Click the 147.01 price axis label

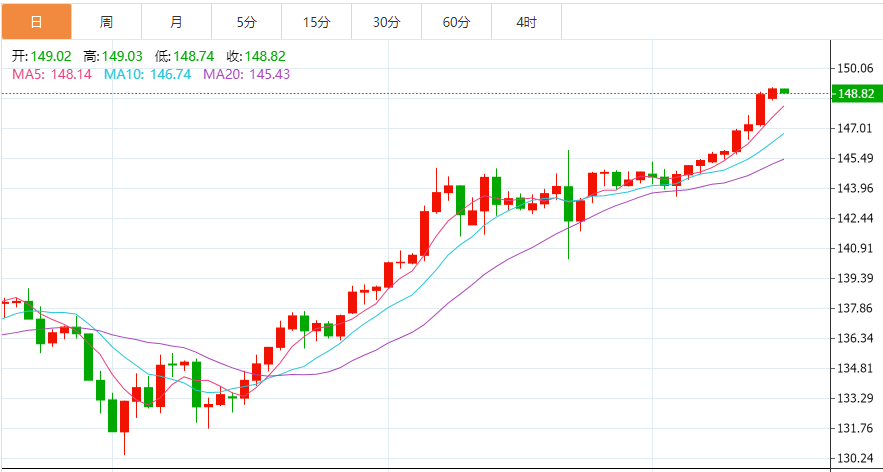click(857, 128)
